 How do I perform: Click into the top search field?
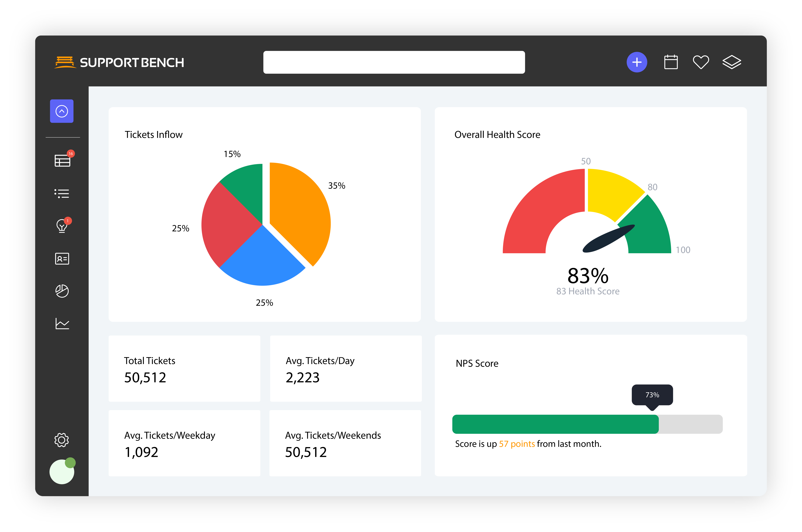click(394, 62)
